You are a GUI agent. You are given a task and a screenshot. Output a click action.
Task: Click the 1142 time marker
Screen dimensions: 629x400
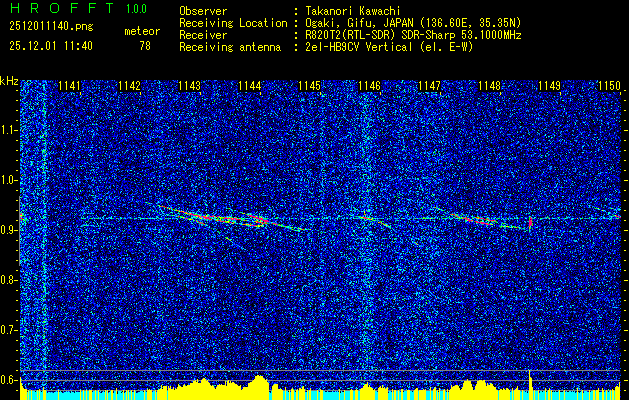tap(130, 86)
